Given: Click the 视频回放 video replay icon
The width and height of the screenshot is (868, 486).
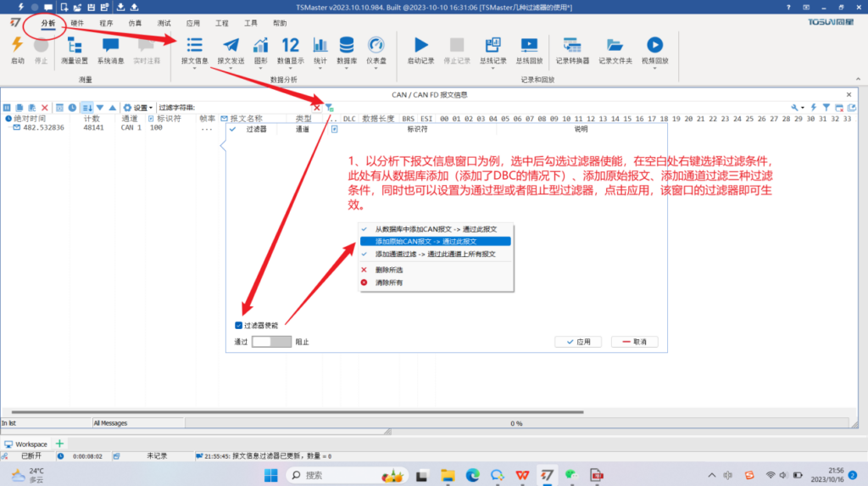Looking at the screenshot, I should 654,49.
